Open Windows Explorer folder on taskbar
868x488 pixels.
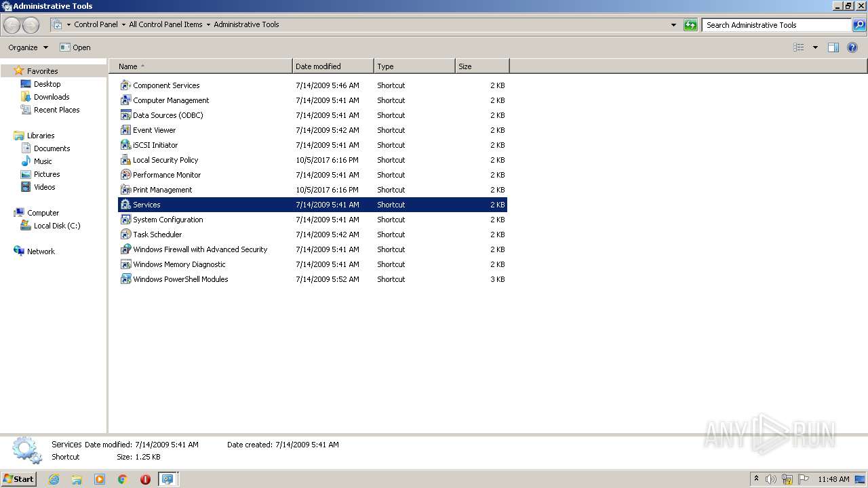(77, 479)
